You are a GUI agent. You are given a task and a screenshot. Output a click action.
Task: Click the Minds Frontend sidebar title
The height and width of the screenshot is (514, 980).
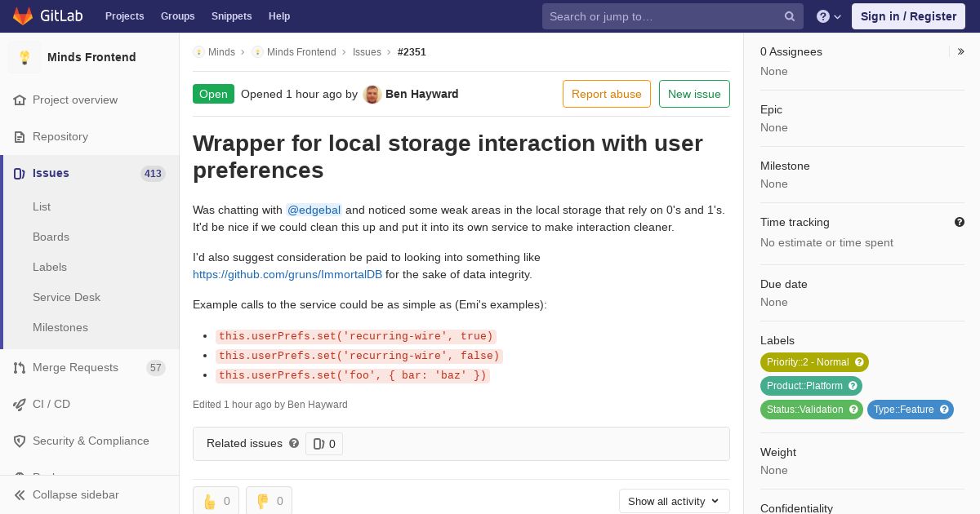coord(91,57)
